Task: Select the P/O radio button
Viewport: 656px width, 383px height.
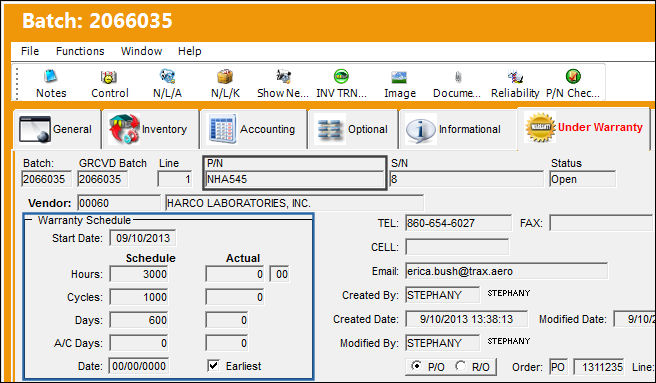Action: (x=416, y=366)
